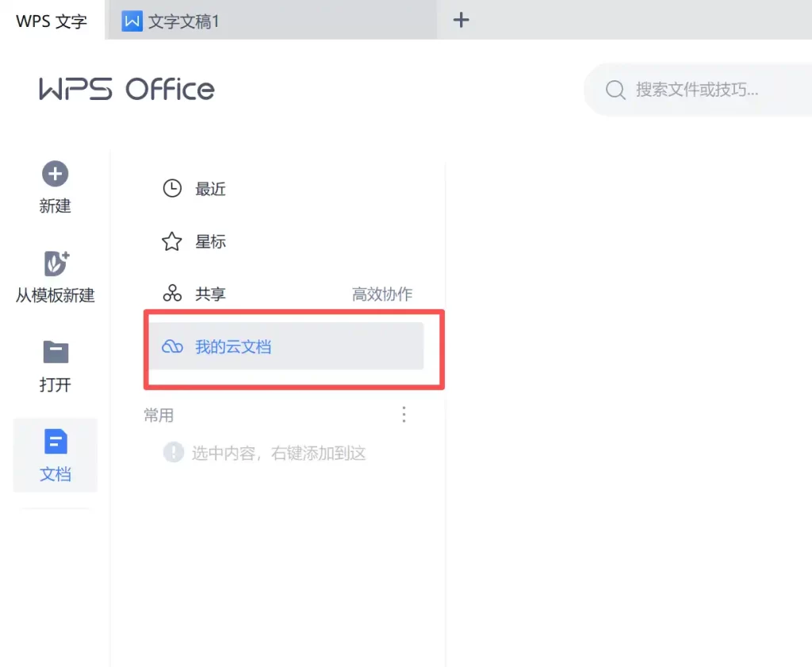This screenshot has height=667, width=812.
Task: Click the 我的云文档 cloud icon
Action: click(x=171, y=347)
